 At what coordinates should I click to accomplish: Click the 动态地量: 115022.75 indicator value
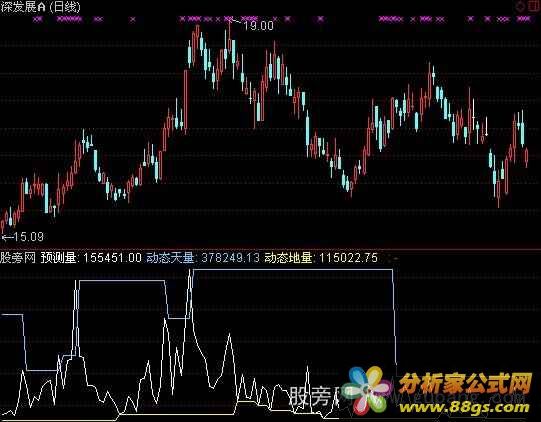[x=321, y=258]
